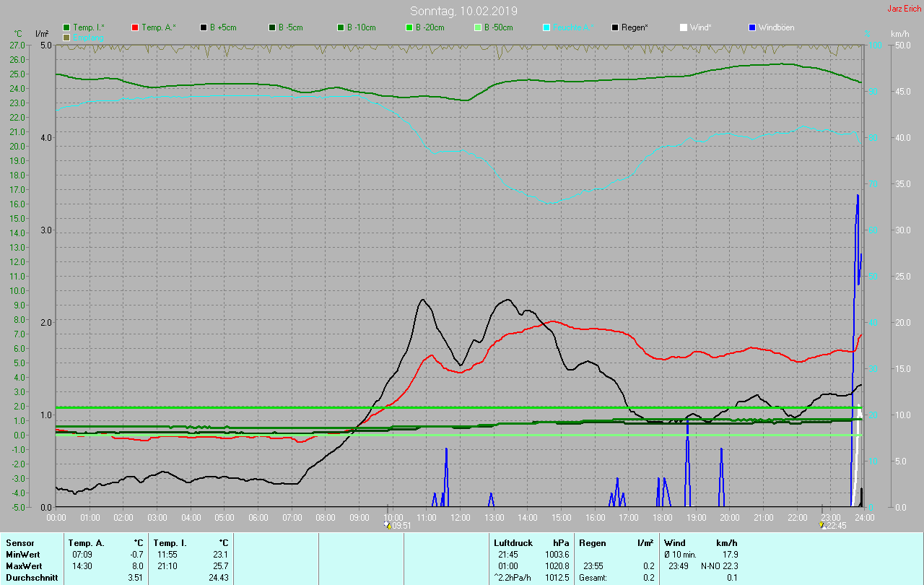Select the B -20cm legend entry text

pyautogui.click(x=430, y=27)
